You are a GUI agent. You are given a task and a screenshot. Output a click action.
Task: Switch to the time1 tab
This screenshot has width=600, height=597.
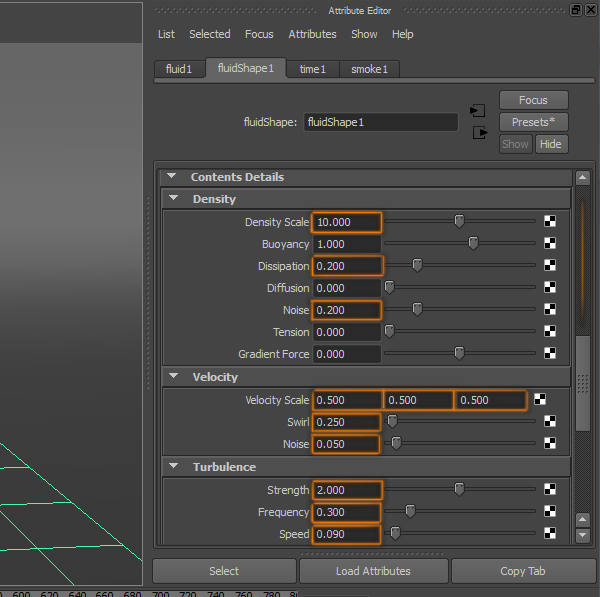click(x=312, y=69)
